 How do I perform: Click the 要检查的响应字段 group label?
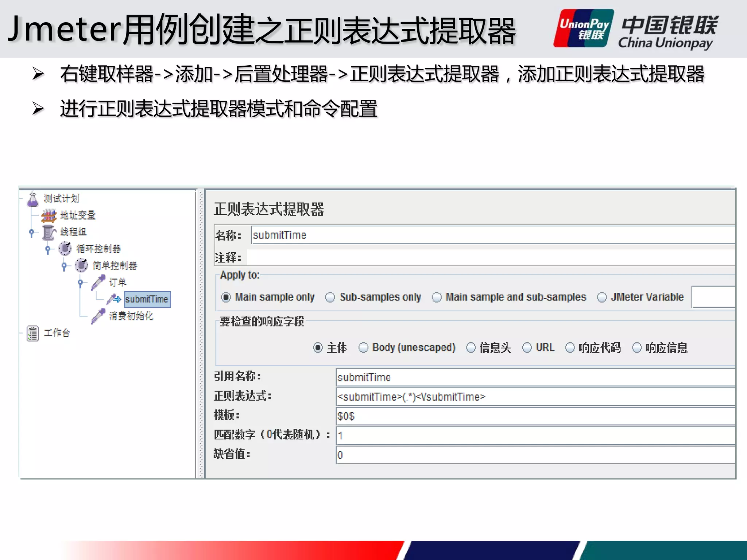pos(262,322)
